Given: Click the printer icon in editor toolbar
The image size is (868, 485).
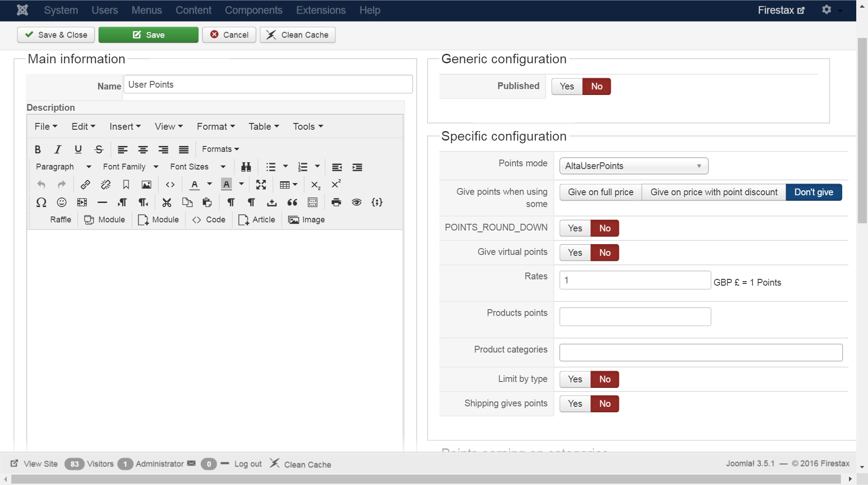Looking at the screenshot, I should pos(336,202).
